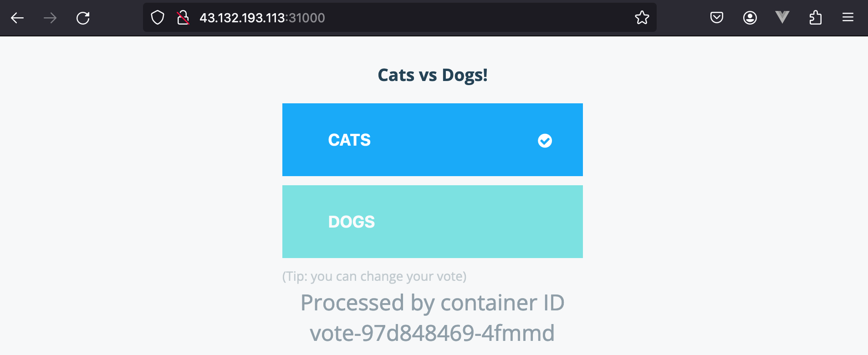Click the forward navigation arrow
The height and width of the screenshot is (355, 868).
(50, 18)
